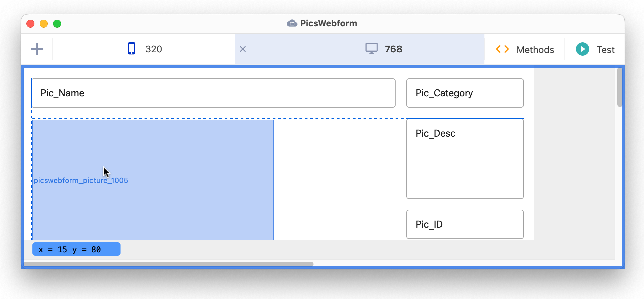Close the 768 breakpoint with the x

[243, 49]
